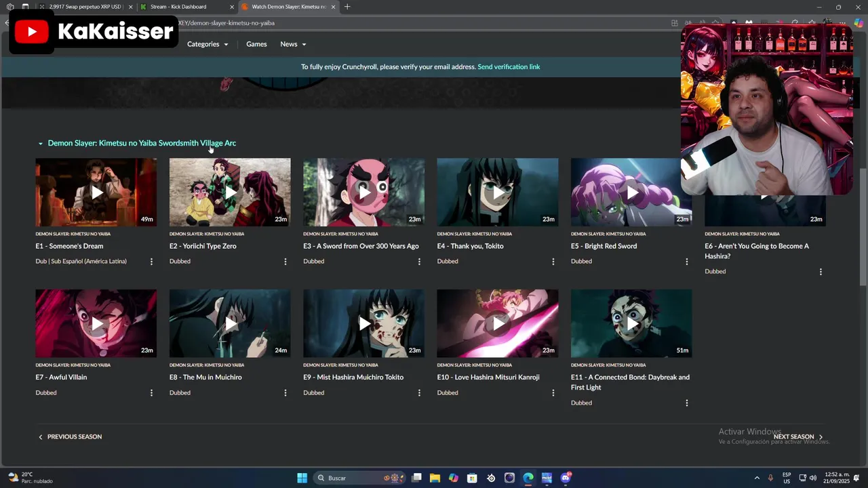Play E1 Someone's Dream episode thumbnail
Screen dimensions: 868x488
point(96,192)
